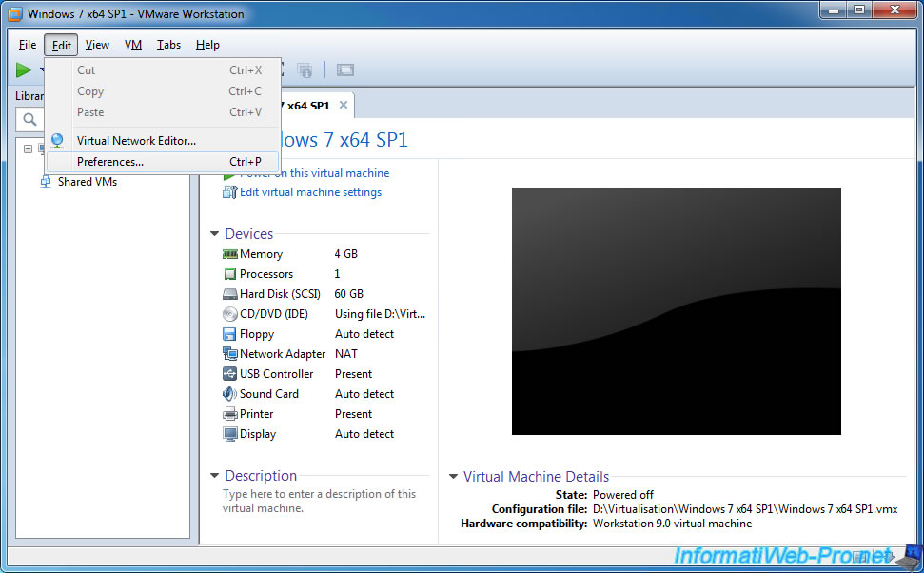
Task: Click the Hard Disk (SCSI) label
Action: (280, 294)
